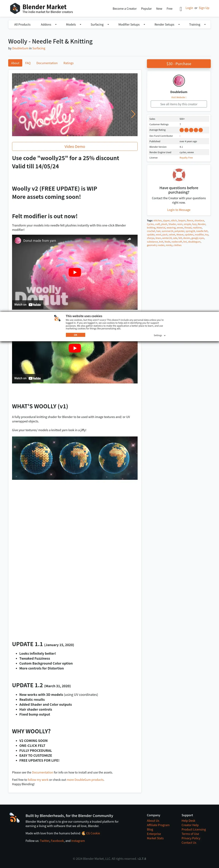Play the Donut made from yarn video
The image size is (219, 868).
[x=75, y=272]
